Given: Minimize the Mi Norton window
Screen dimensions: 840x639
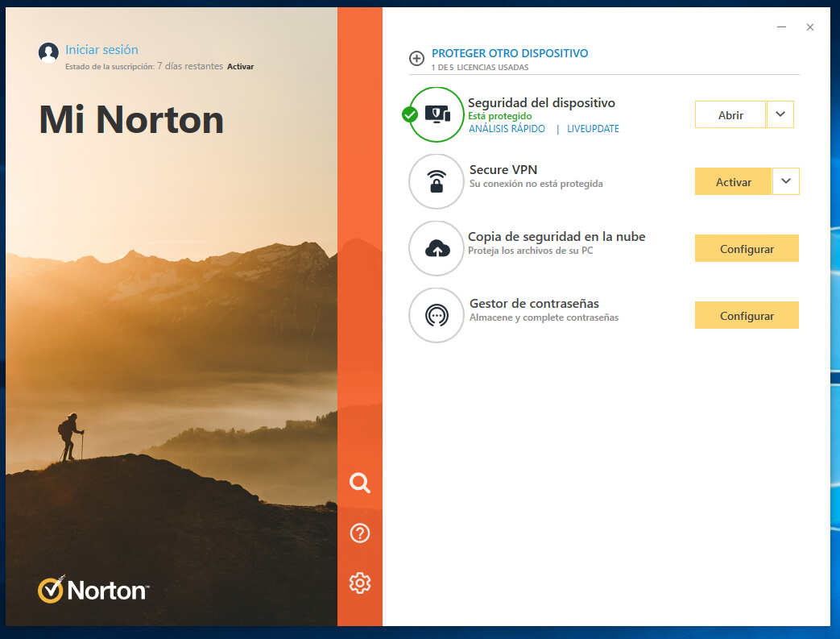Looking at the screenshot, I should click(x=781, y=27).
